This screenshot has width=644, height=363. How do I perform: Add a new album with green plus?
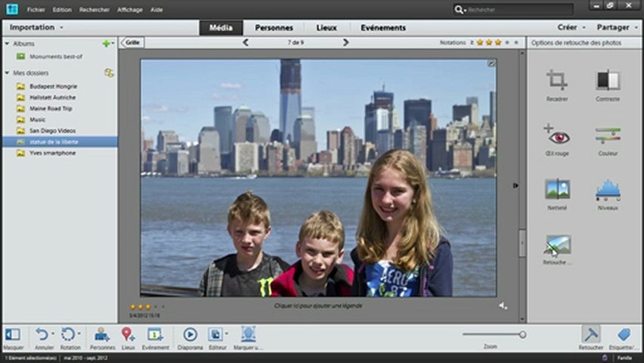(106, 44)
